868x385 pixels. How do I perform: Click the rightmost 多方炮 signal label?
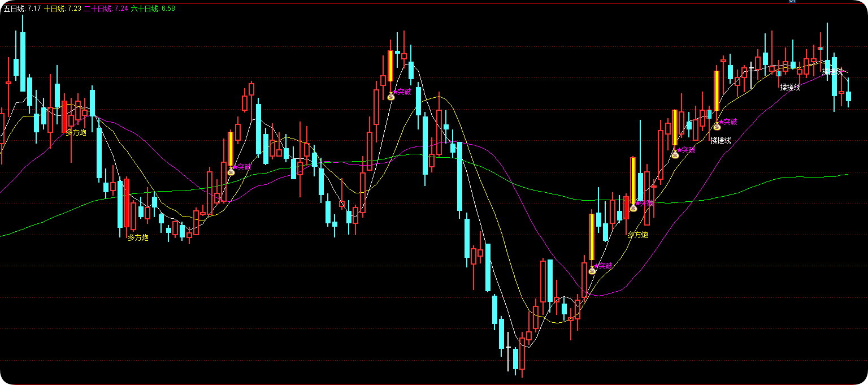click(x=638, y=235)
